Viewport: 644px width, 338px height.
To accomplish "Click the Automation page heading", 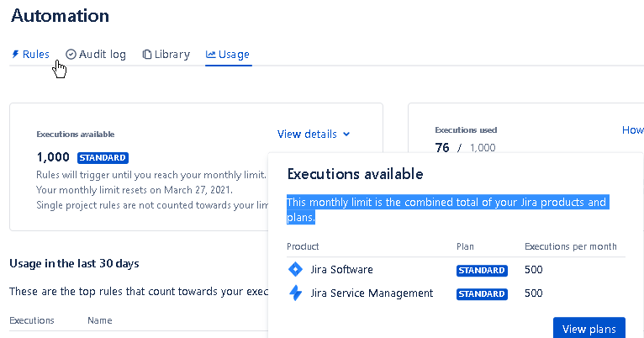I will [60, 16].
